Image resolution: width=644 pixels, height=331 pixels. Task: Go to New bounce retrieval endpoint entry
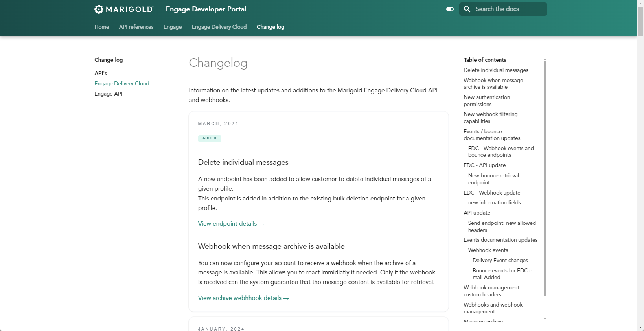click(x=493, y=179)
